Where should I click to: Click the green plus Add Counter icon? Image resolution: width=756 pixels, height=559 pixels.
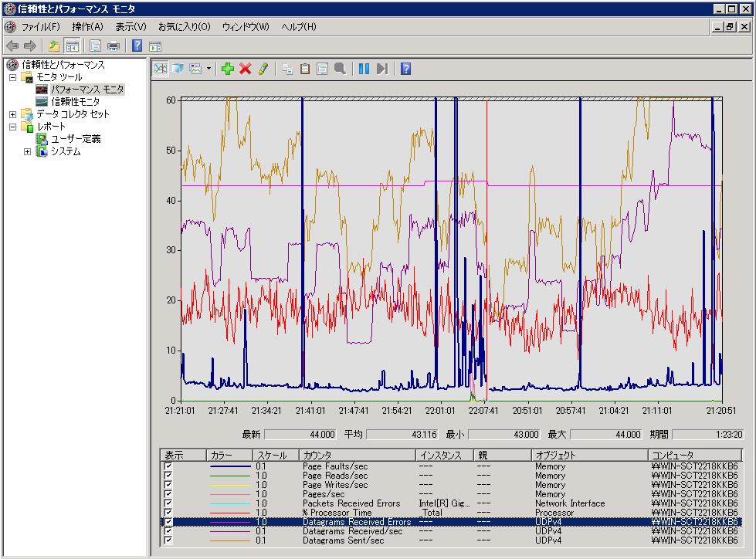click(227, 69)
